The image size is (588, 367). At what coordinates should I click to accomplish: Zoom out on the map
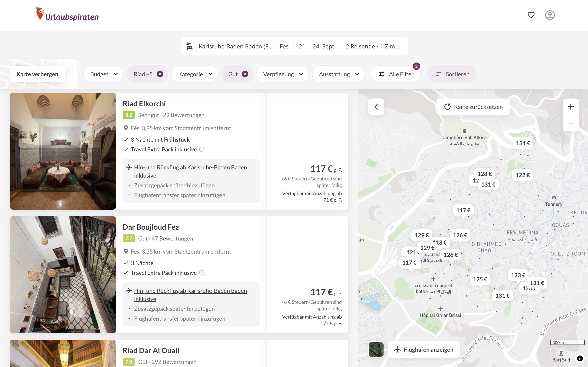(x=571, y=123)
